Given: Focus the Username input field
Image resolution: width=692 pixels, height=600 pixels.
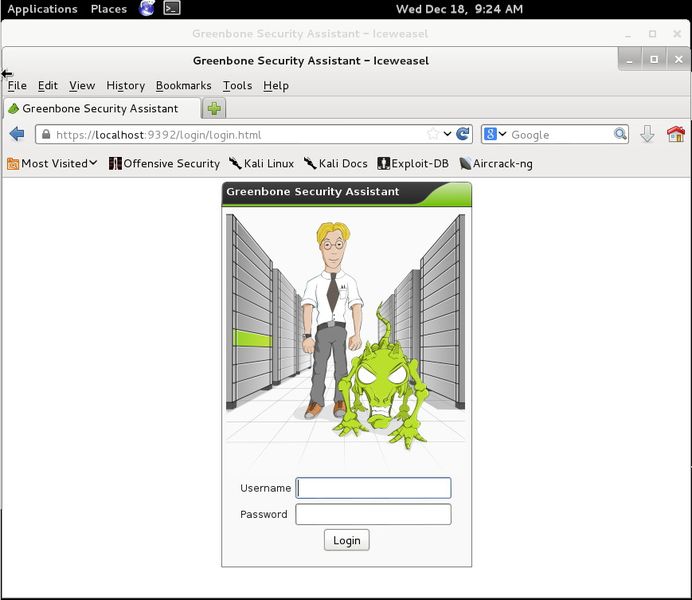Looking at the screenshot, I should [373, 488].
